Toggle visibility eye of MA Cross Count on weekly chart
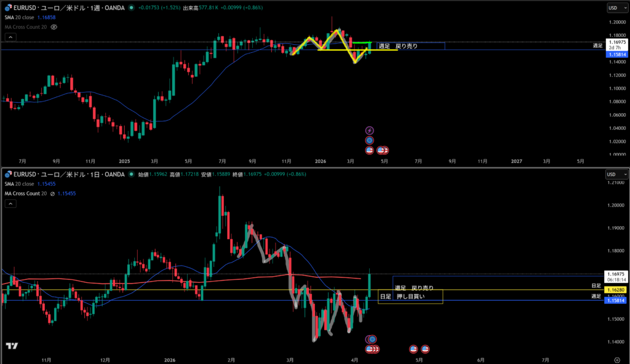 click(54, 27)
